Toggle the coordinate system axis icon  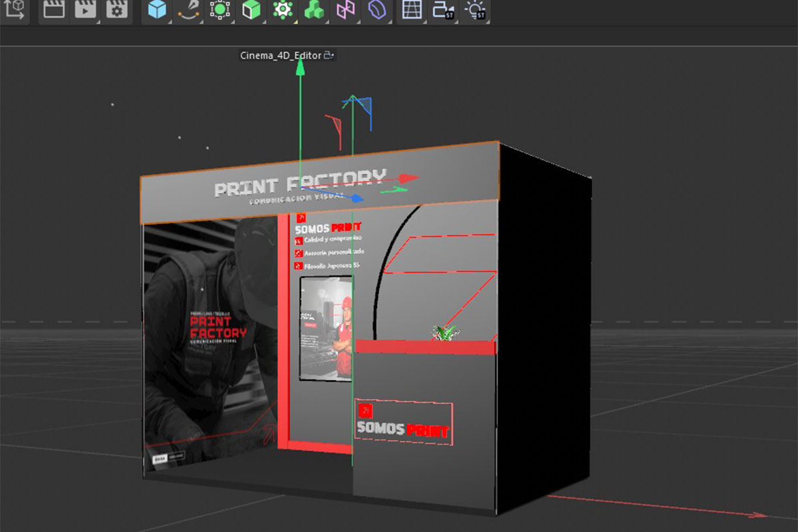coord(15,9)
